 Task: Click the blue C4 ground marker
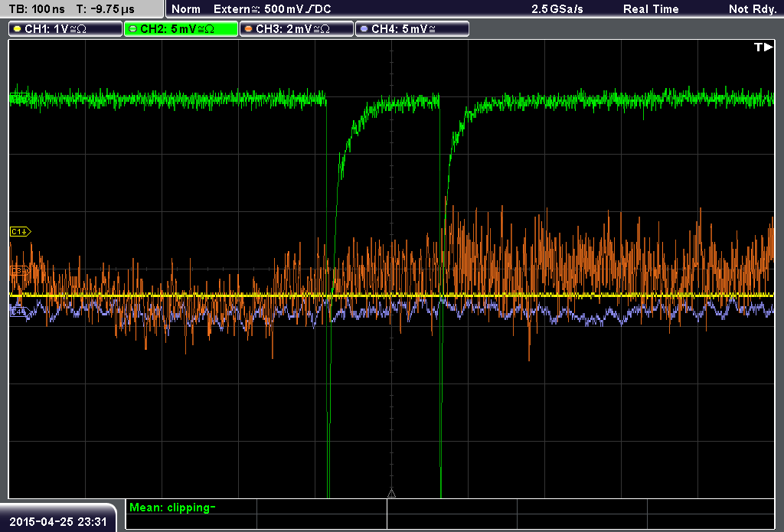[20, 312]
